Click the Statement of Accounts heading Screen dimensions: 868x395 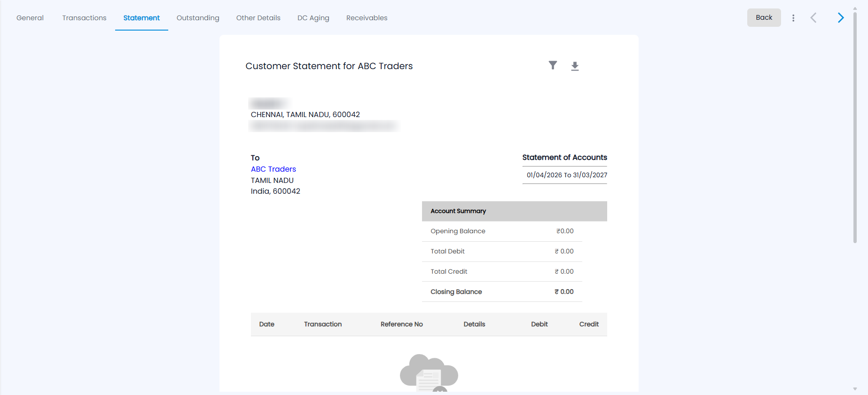565,158
